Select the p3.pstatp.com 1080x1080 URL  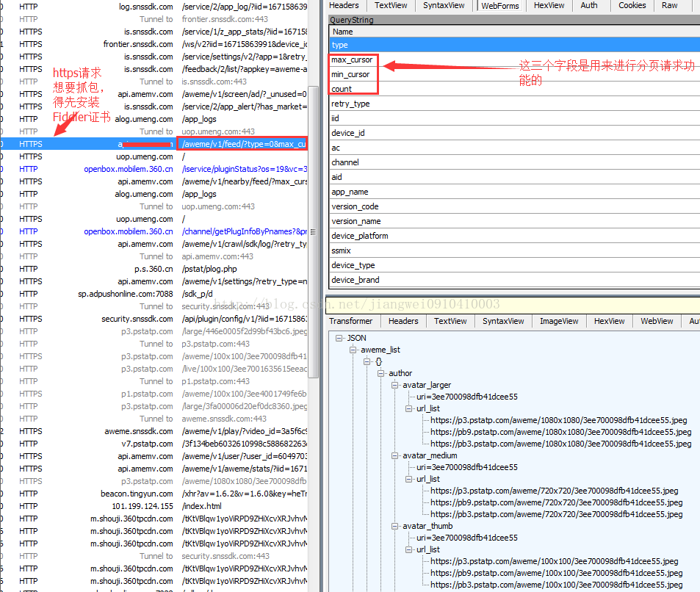tap(558, 420)
